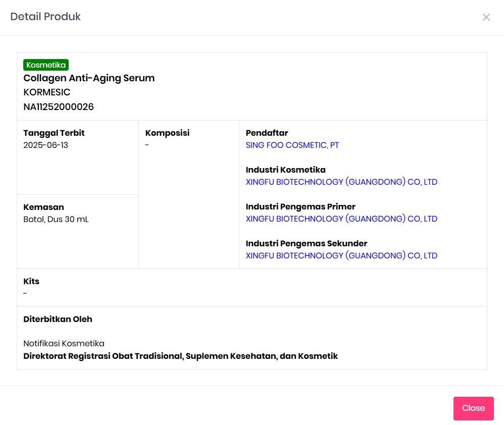504x425 pixels.
Task: Click the Pendaftar heading
Action: tap(267, 133)
